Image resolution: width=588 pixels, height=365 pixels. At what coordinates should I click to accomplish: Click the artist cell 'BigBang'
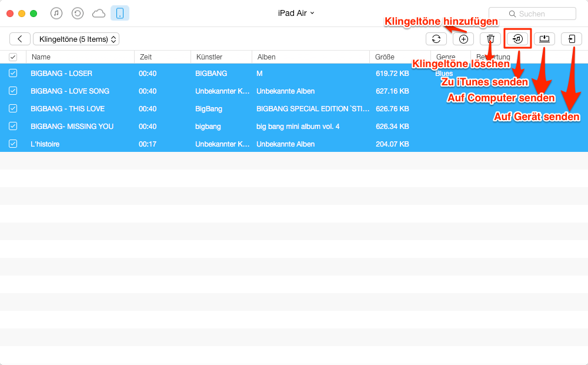209,109
